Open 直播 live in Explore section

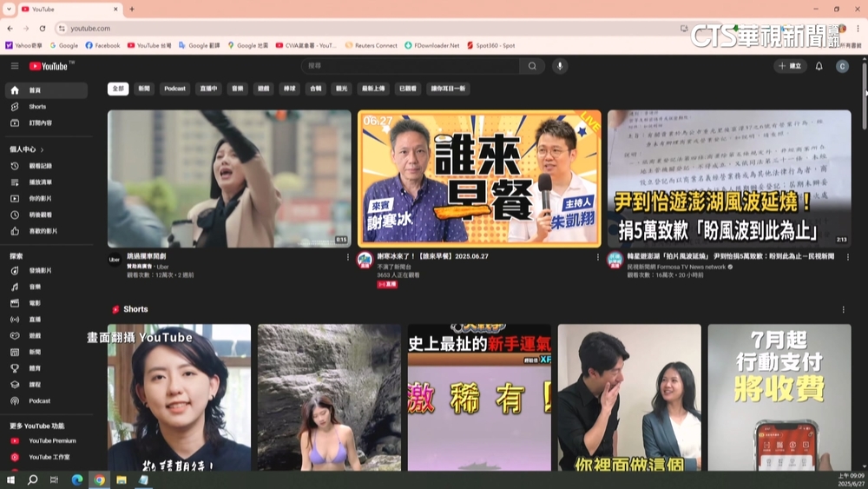(47, 320)
